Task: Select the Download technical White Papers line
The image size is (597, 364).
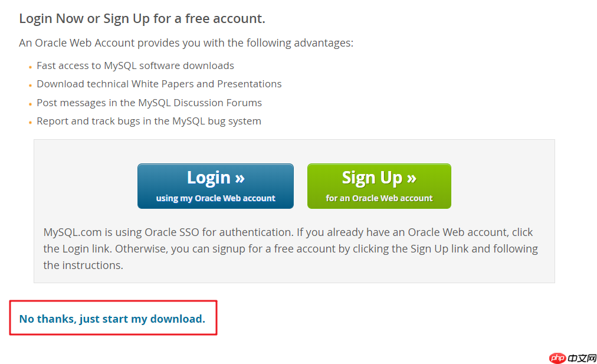Action: click(x=159, y=84)
